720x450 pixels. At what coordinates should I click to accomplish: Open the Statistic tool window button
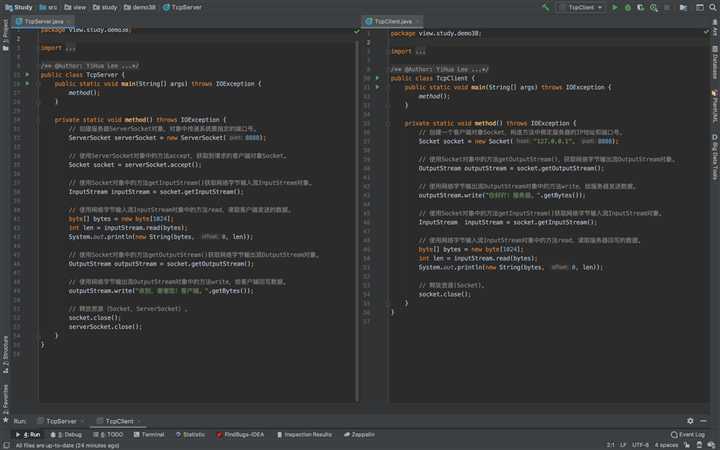[x=190, y=434]
